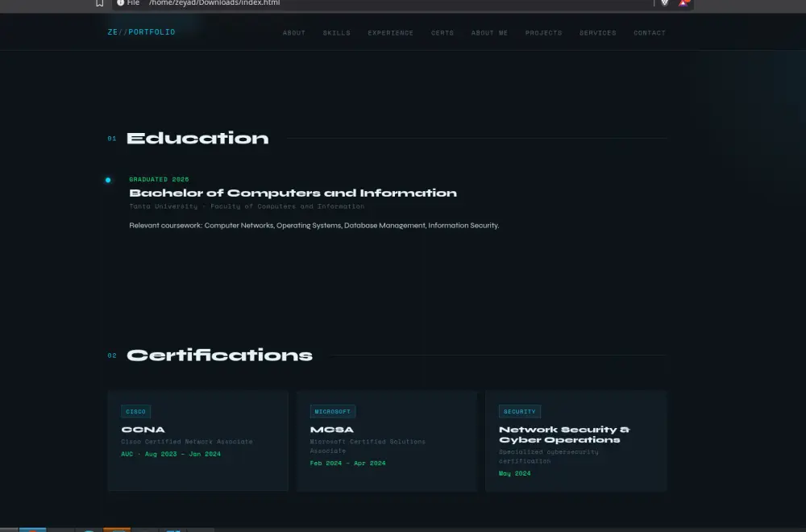Click the Certifications section heading
This screenshot has height=532, width=806.
219,355
